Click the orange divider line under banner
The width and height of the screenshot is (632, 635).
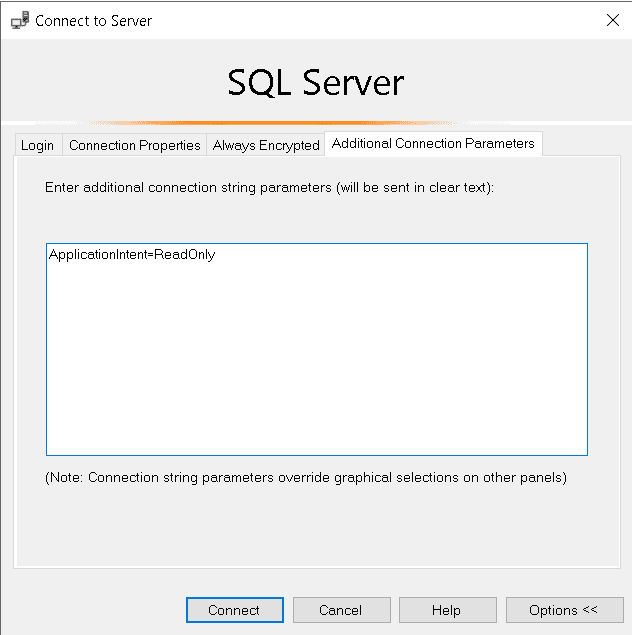point(316,123)
